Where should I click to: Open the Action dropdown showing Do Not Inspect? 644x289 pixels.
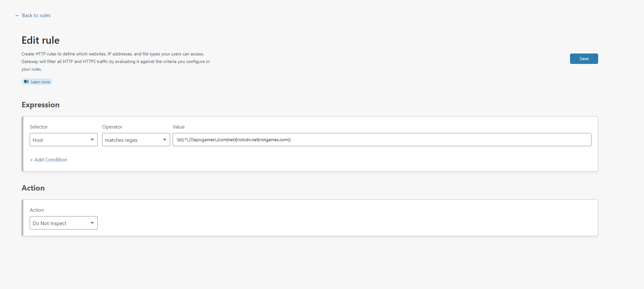(63, 223)
